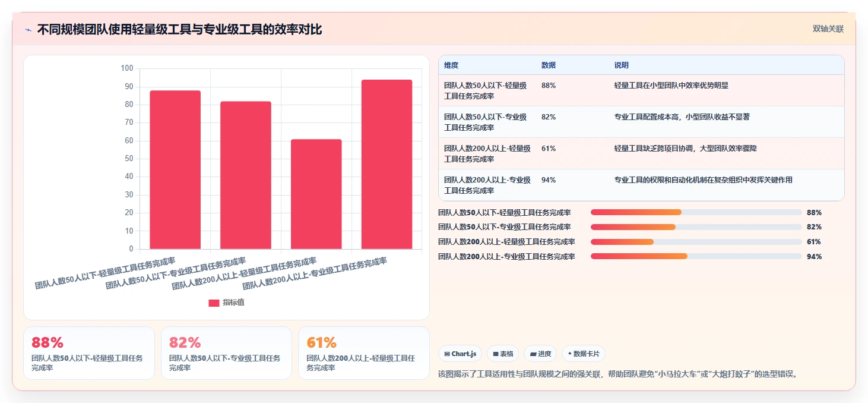Click y-axis tick label 100
Viewport: 868px width, 403px height.
click(127, 68)
